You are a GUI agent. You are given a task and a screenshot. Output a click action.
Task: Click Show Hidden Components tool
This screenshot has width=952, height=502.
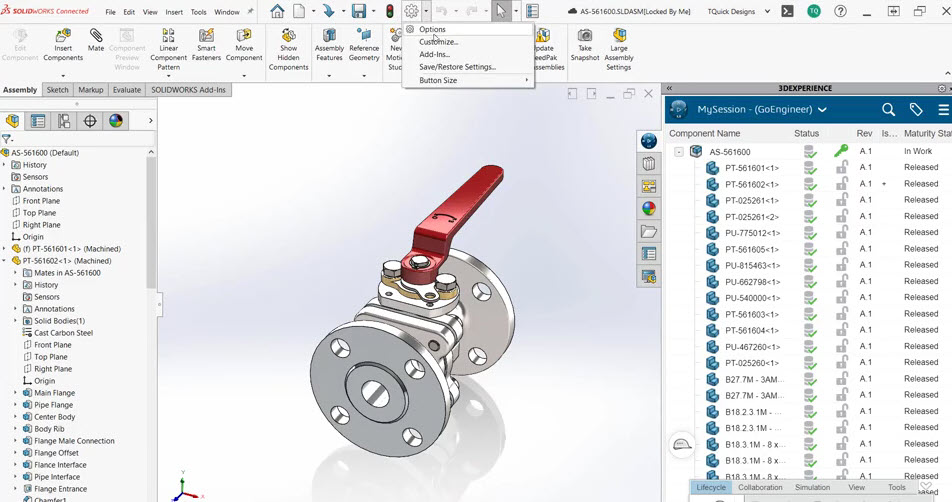pyautogui.click(x=288, y=49)
